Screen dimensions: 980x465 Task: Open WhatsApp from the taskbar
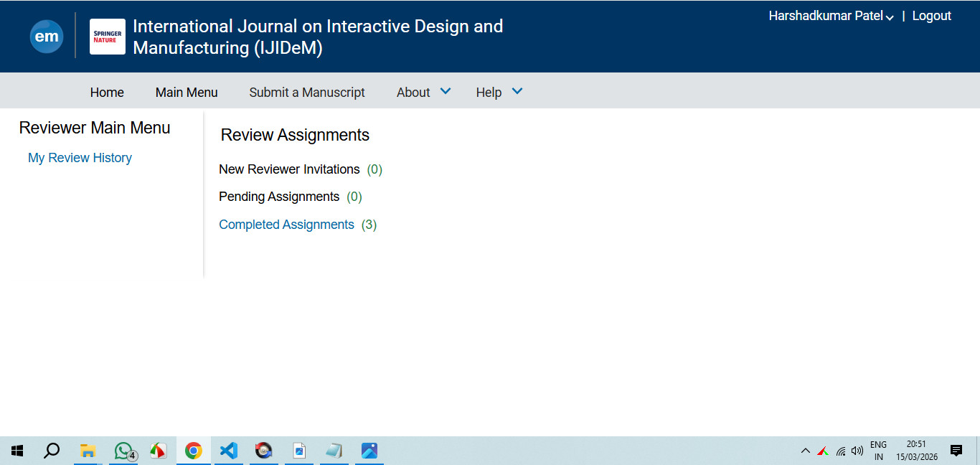click(x=124, y=451)
